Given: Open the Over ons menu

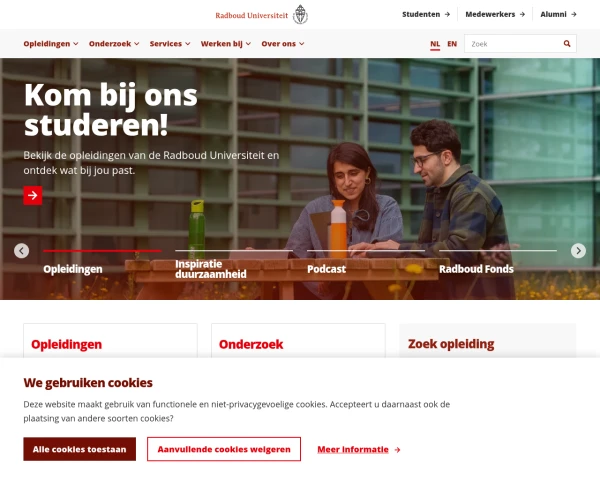Looking at the screenshot, I should pyautogui.click(x=283, y=44).
